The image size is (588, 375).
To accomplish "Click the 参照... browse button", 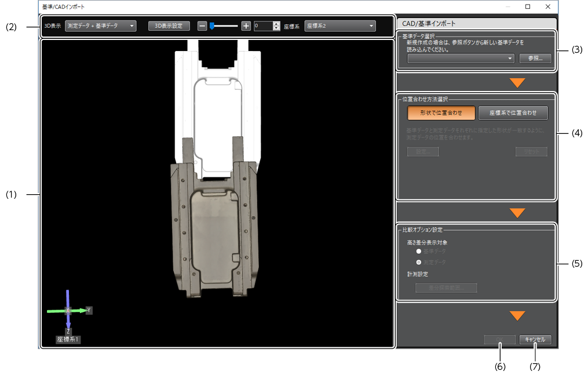I will click(x=535, y=59).
